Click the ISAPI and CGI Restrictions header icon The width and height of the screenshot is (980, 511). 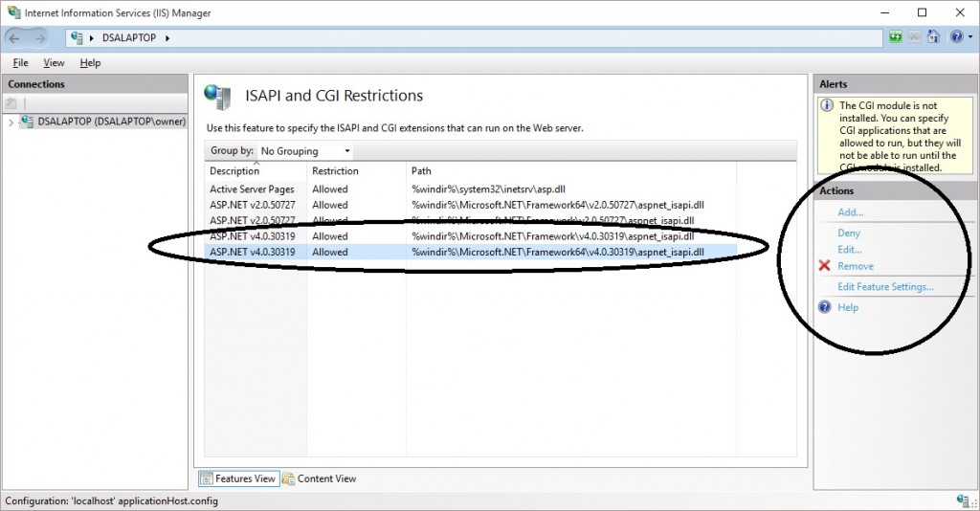[x=217, y=97]
